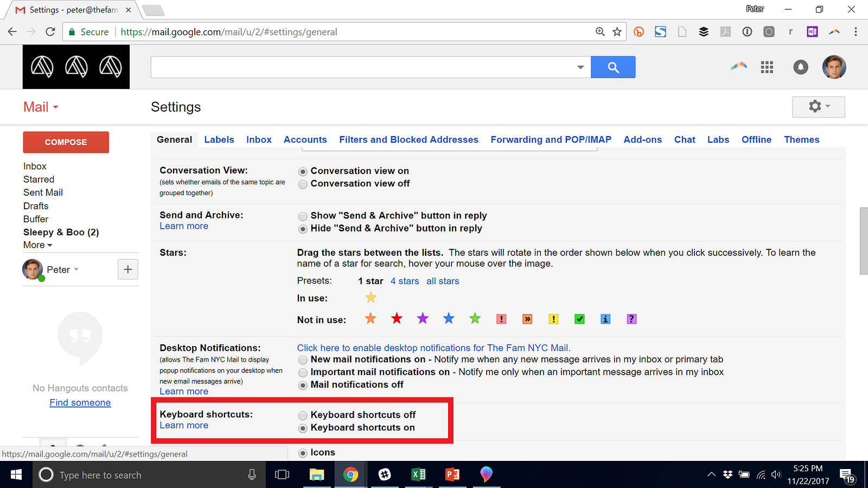The height and width of the screenshot is (488, 868).
Task: Select the red star icon
Action: point(397,318)
